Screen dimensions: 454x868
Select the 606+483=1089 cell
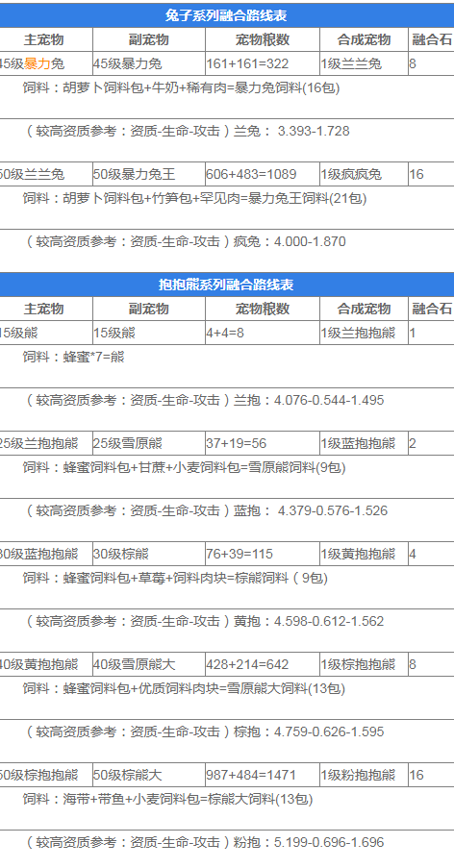click(x=263, y=174)
